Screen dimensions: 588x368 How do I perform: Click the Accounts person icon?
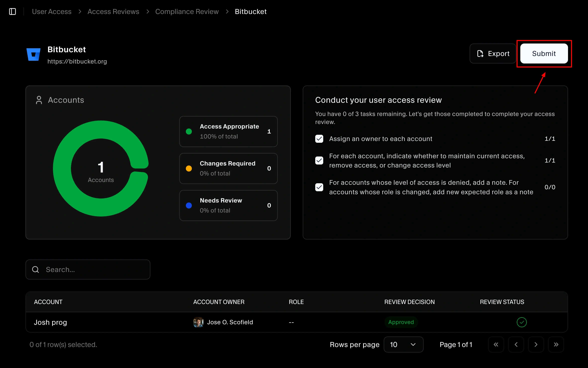click(x=39, y=100)
